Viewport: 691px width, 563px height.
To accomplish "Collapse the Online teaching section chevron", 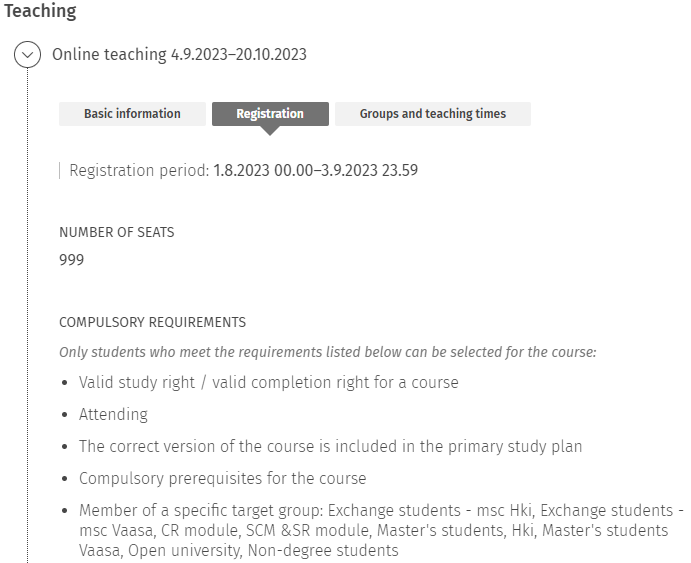I will [x=28, y=55].
